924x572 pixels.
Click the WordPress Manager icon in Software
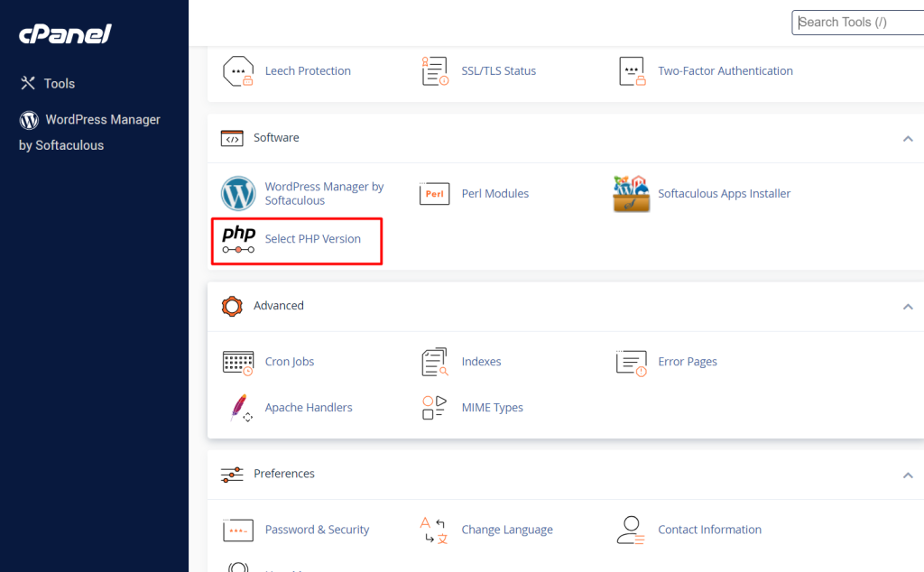coord(238,193)
